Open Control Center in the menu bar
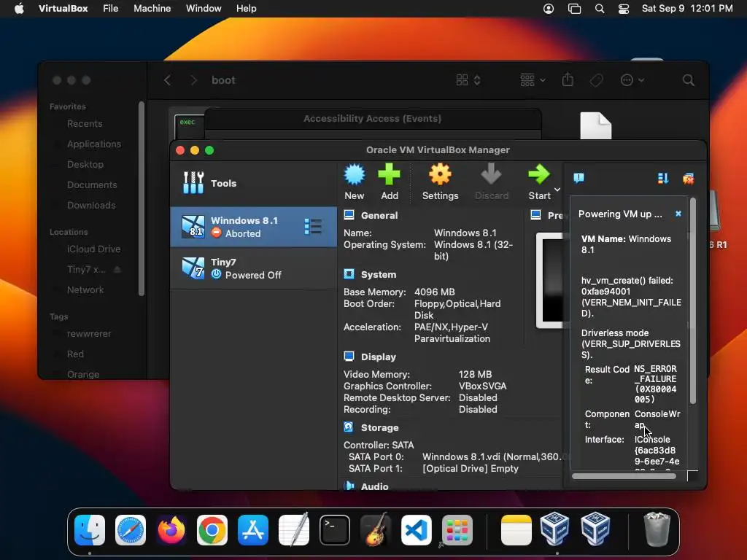Screen dimensions: 747x560 623,9
